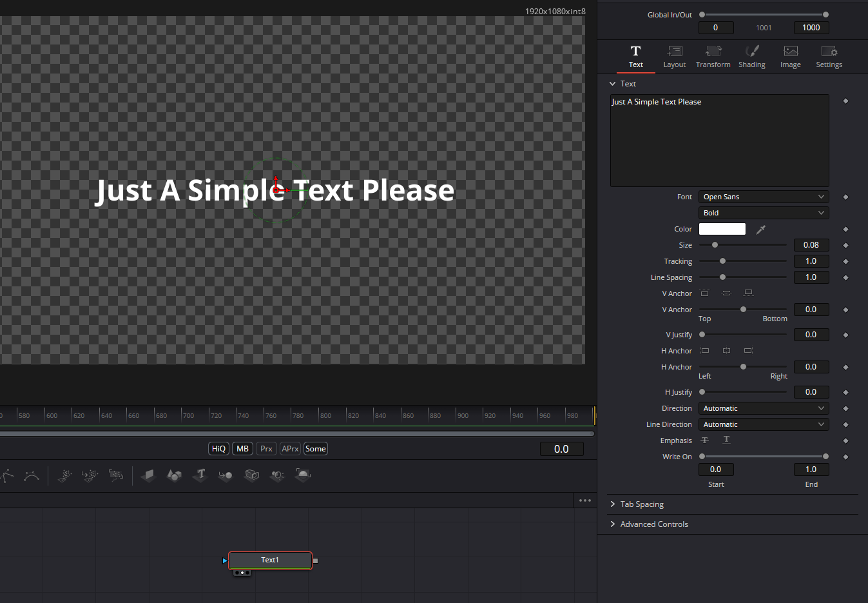Add the Image Plane 3D tool
868x603 pixels.
coord(149,475)
